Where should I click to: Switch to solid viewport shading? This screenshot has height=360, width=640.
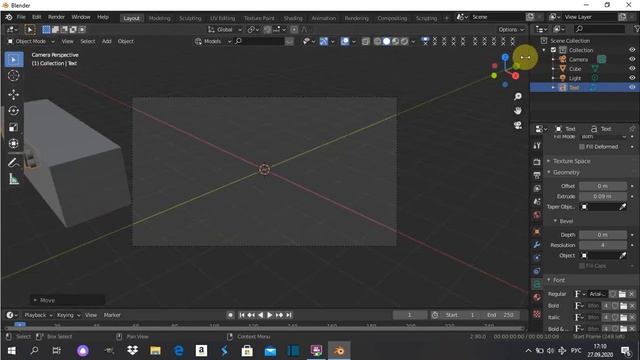click(x=386, y=41)
